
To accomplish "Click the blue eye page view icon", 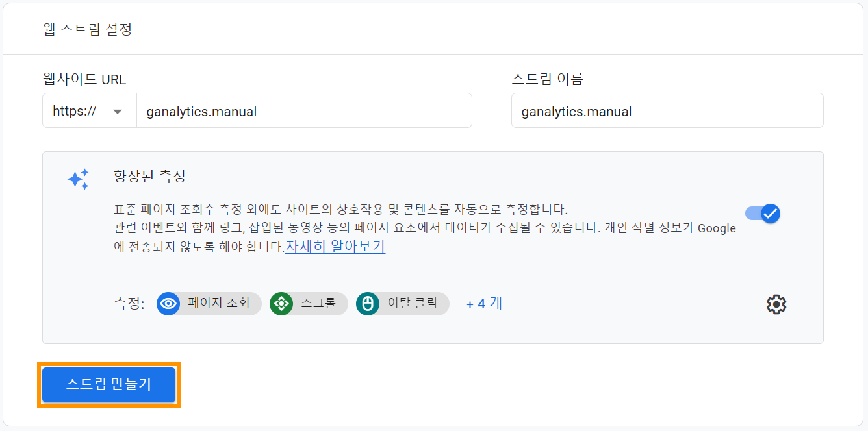I will click(x=168, y=303).
